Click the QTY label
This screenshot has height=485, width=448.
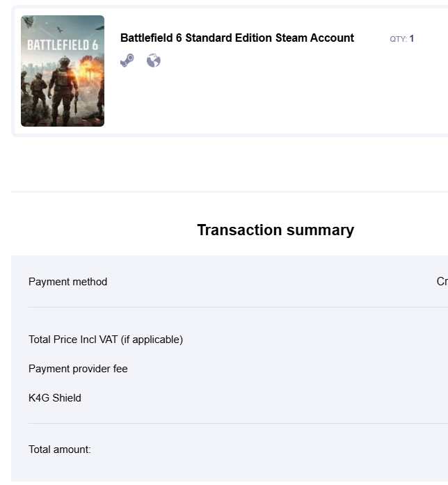398,39
